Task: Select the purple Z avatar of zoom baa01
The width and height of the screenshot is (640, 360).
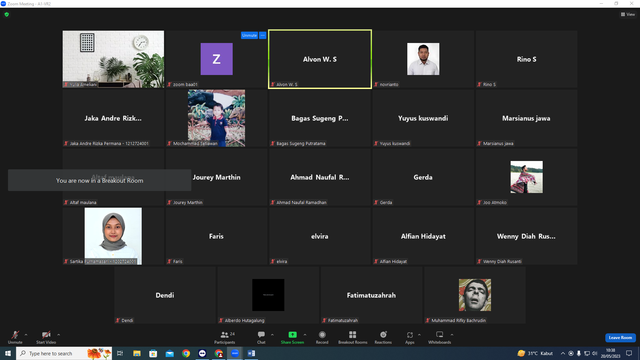Action: click(x=216, y=59)
